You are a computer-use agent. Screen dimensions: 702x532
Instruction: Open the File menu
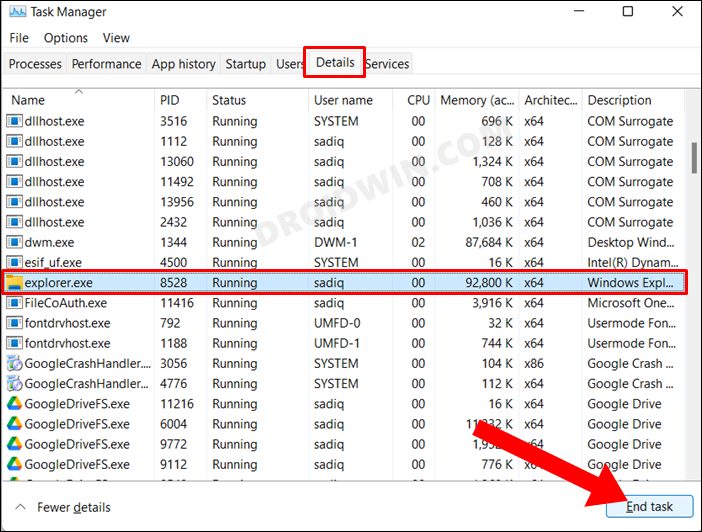click(19, 38)
